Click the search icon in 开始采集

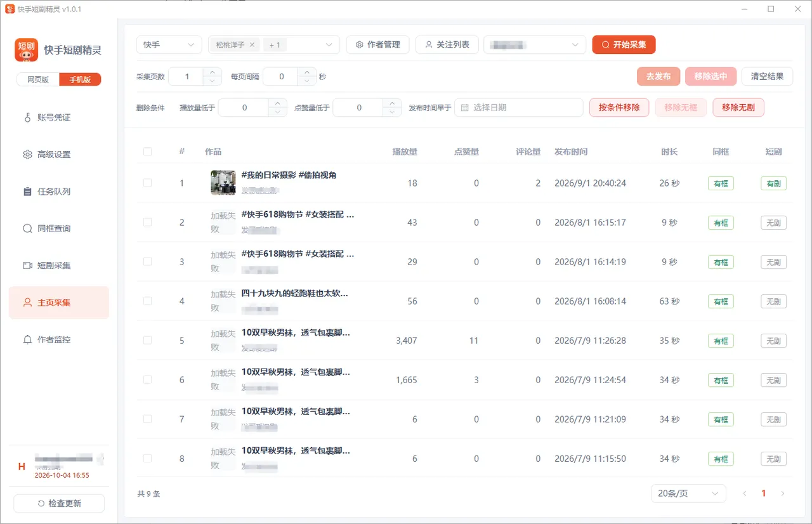click(606, 45)
